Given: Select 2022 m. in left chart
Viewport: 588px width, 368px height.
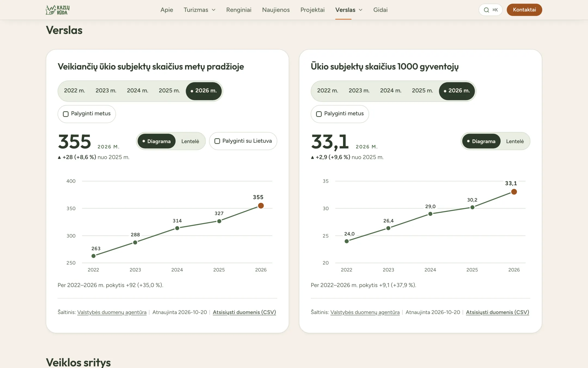Looking at the screenshot, I should click(x=74, y=91).
